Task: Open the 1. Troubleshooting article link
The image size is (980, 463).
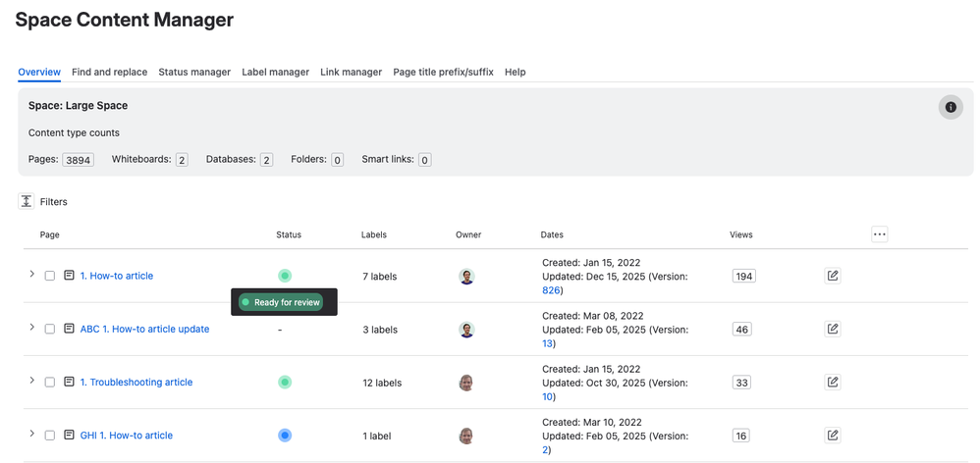Action: coord(136,382)
